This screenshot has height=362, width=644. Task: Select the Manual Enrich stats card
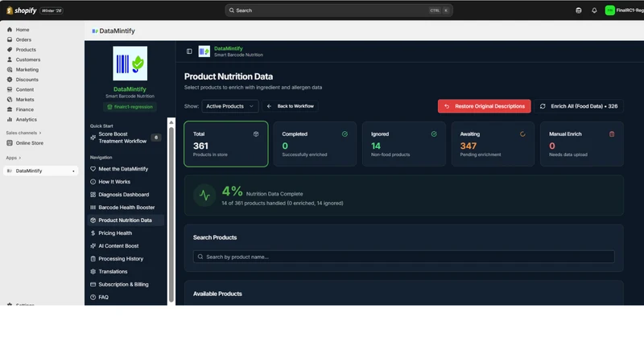tap(581, 144)
